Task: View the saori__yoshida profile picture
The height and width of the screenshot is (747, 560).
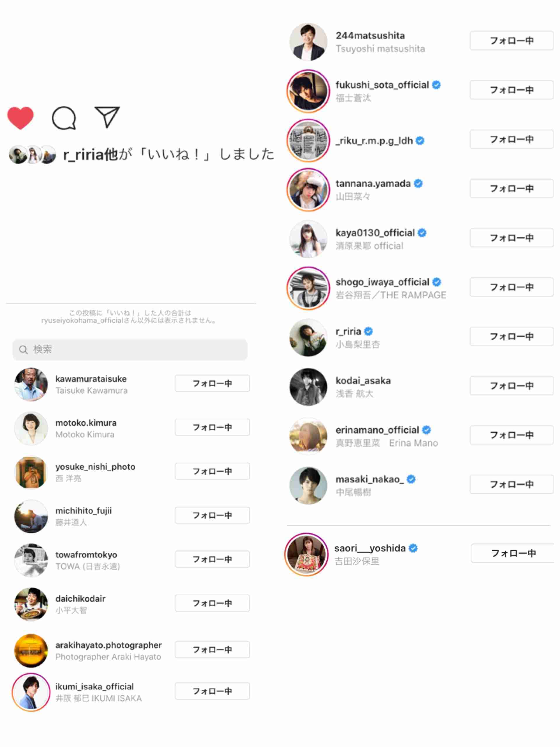Action: pyautogui.click(x=307, y=554)
